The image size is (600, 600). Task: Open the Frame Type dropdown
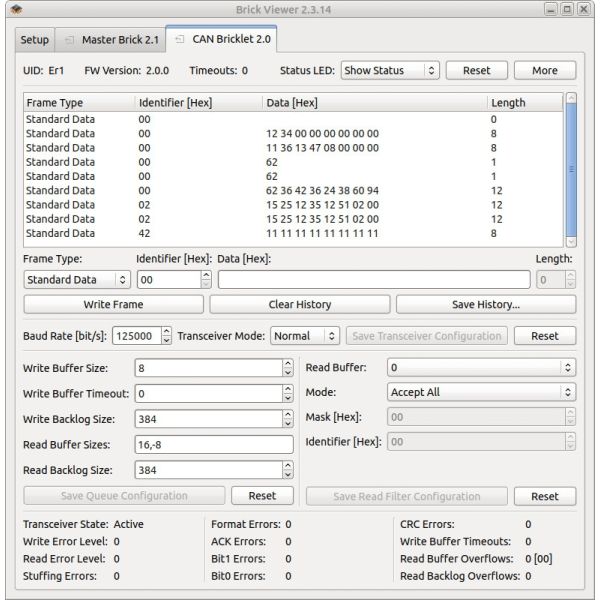coord(77,280)
